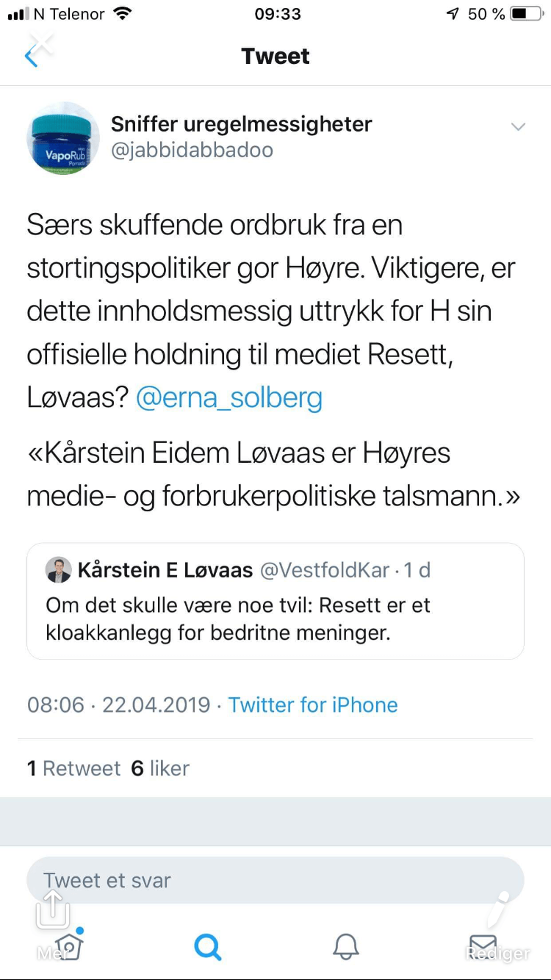Tap Kårstein E Løvaas's small avatar
Image resolution: width=551 pixels, height=980 pixels.
pyautogui.click(x=59, y=569)
